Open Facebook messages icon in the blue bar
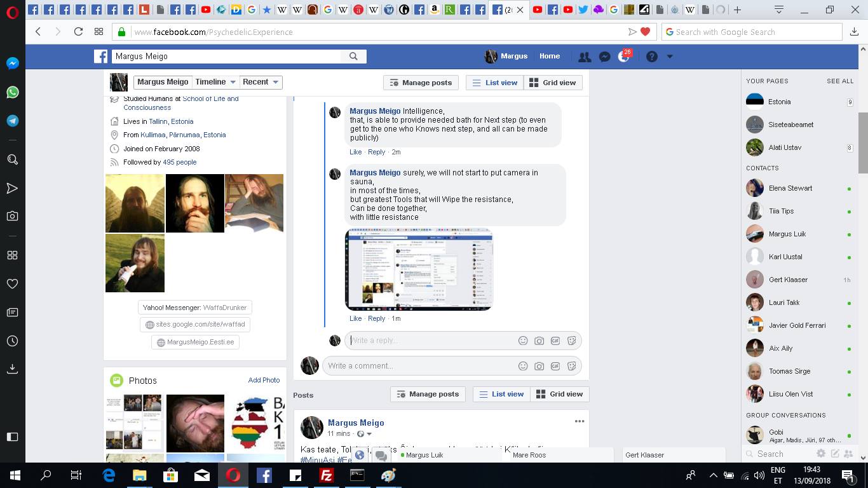 tap(605, 57)
